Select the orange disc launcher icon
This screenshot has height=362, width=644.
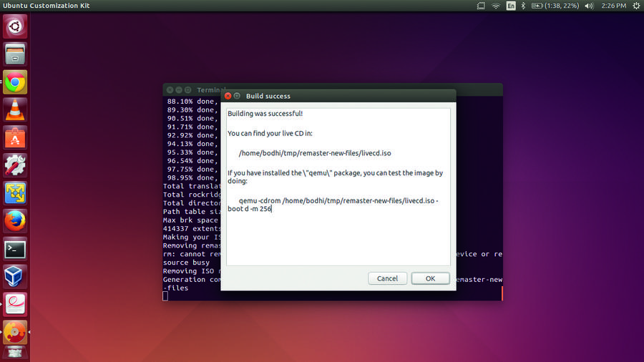click(15, 333)
